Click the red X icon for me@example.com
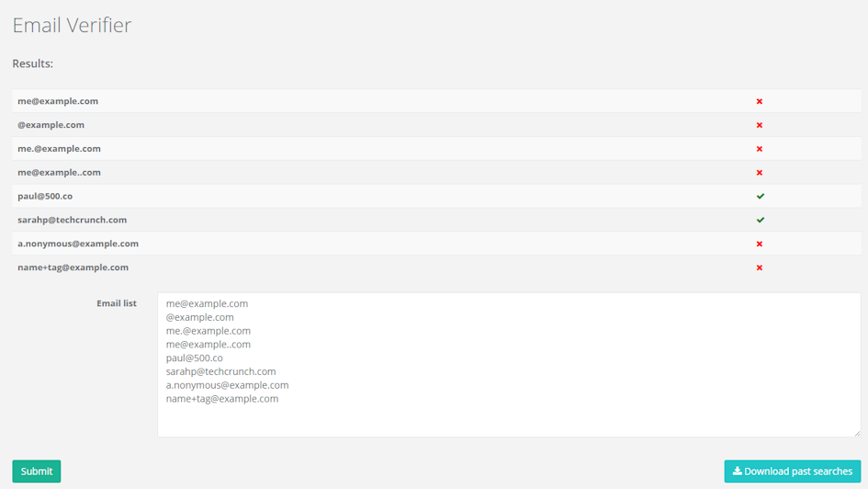Screen dimensions: 868x489 pos(759,101)
